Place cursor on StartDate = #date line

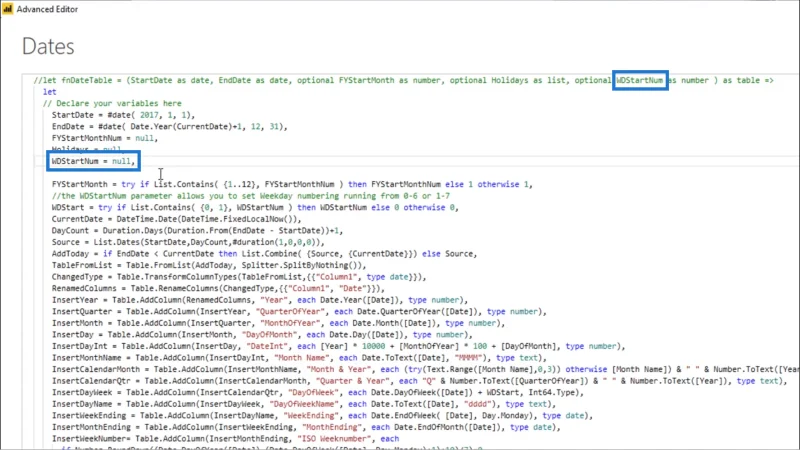[x=123, y=115]
